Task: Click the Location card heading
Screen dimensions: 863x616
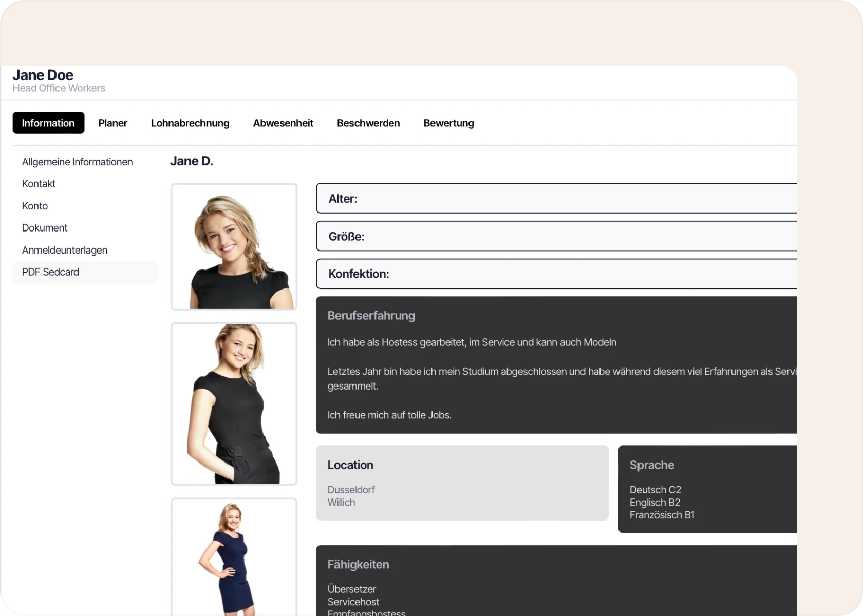Action: coord(350,465)
